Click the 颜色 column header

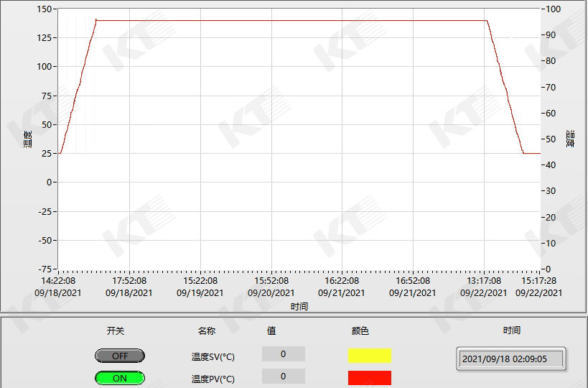point(360,331)
